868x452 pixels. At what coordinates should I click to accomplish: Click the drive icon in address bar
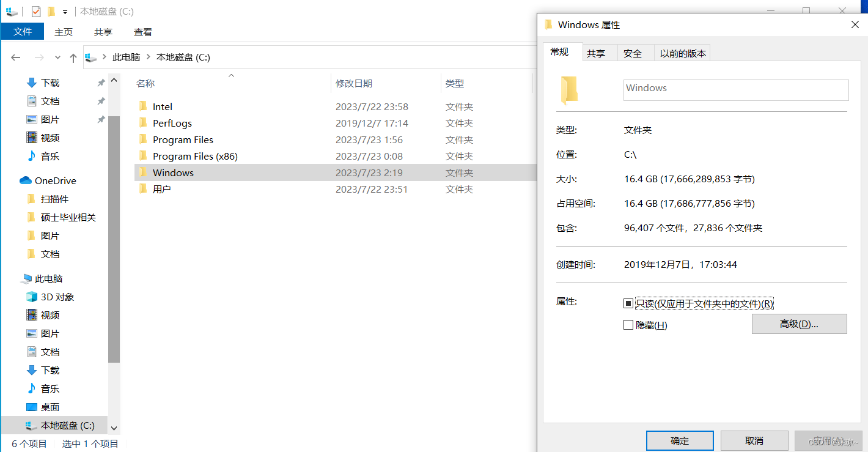click(x=91, y=57)
